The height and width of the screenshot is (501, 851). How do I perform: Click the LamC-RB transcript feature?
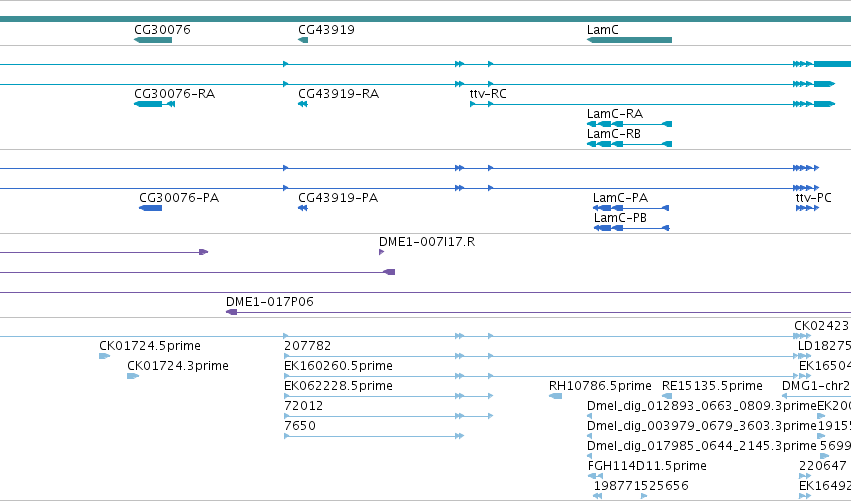pyautogui.click(x=630, y=144)
